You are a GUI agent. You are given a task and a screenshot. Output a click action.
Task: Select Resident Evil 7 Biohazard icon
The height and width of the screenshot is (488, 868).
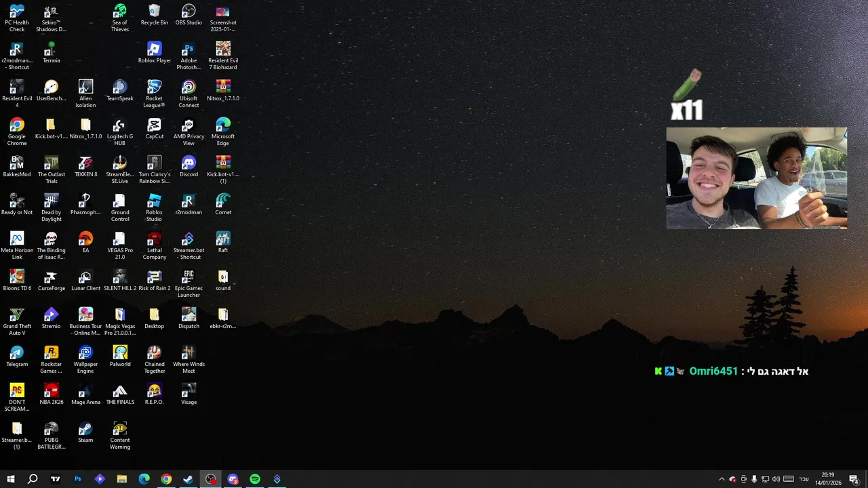[x=223, y=56]
